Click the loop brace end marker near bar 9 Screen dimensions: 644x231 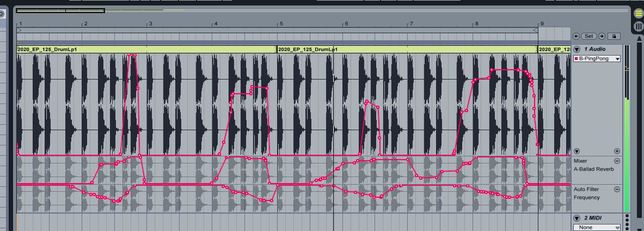535,31
